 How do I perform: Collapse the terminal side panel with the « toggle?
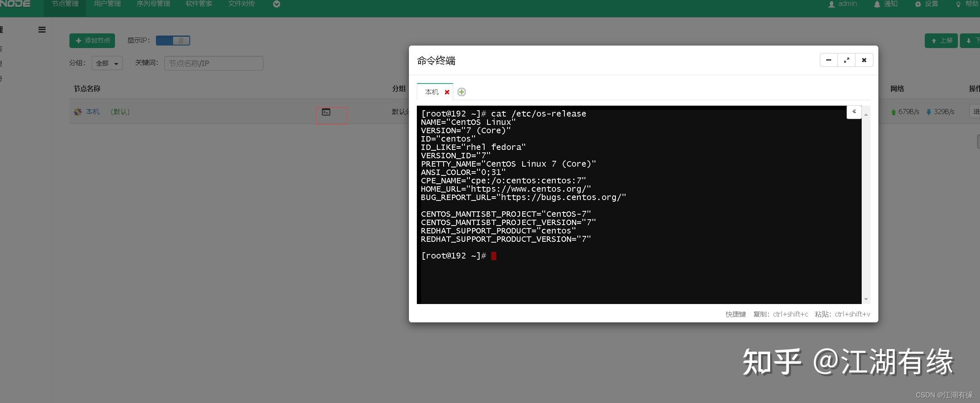tap(854, 112)
